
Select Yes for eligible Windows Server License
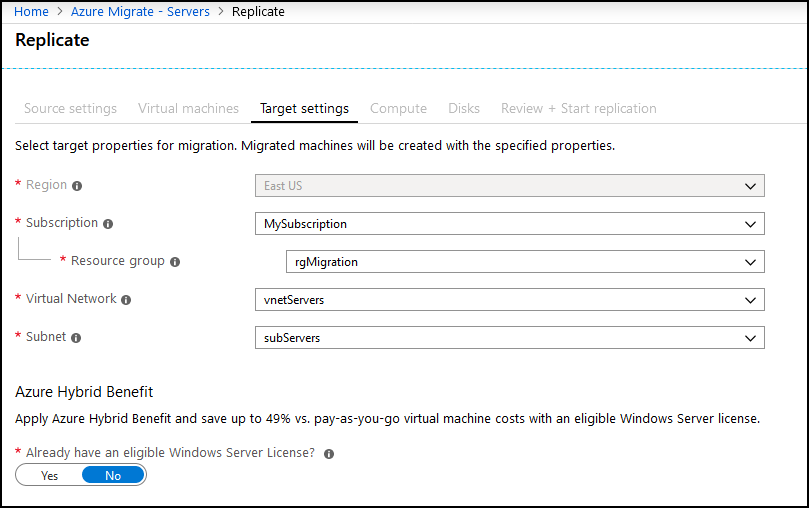point(50,476)
